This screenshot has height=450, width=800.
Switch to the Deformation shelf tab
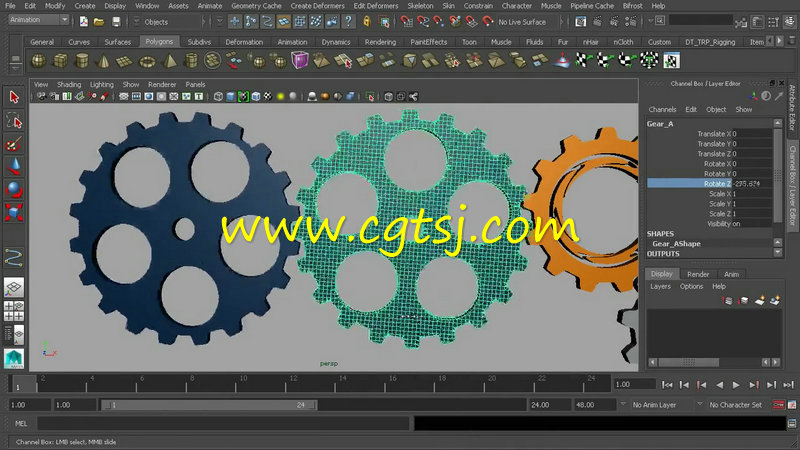[x=244, y=42]
